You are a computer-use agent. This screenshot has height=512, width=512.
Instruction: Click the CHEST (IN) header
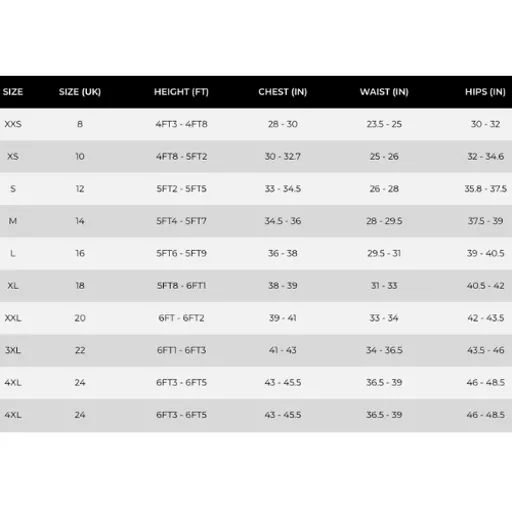(283, 92)
